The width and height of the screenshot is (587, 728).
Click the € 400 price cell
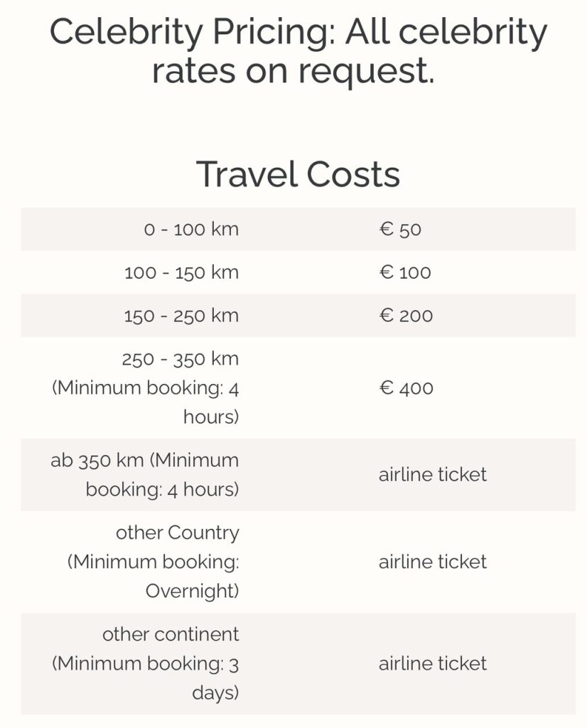point(406,388)
